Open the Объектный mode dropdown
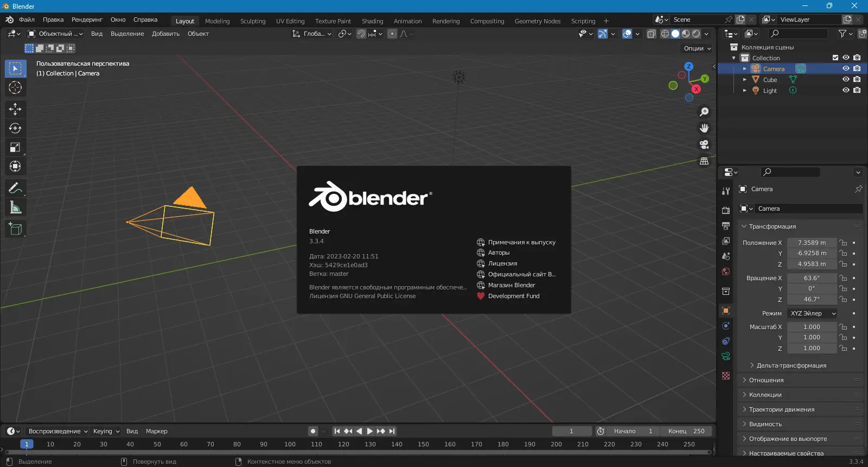868x467 pixels. click(x=56, y=34)
